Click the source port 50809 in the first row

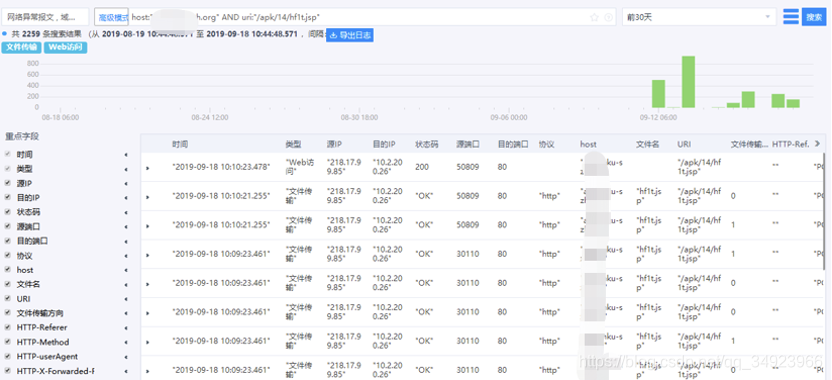(x=467, y=167)
